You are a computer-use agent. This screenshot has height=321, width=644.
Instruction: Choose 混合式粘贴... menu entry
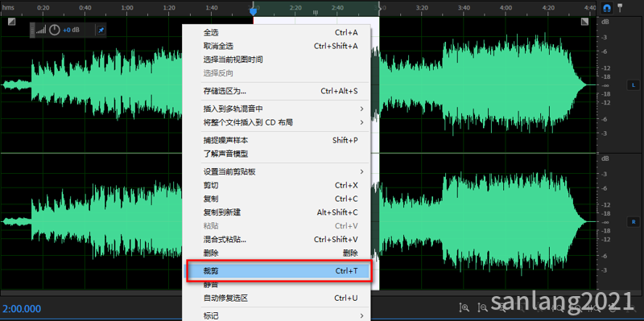[x=276, y=240]
